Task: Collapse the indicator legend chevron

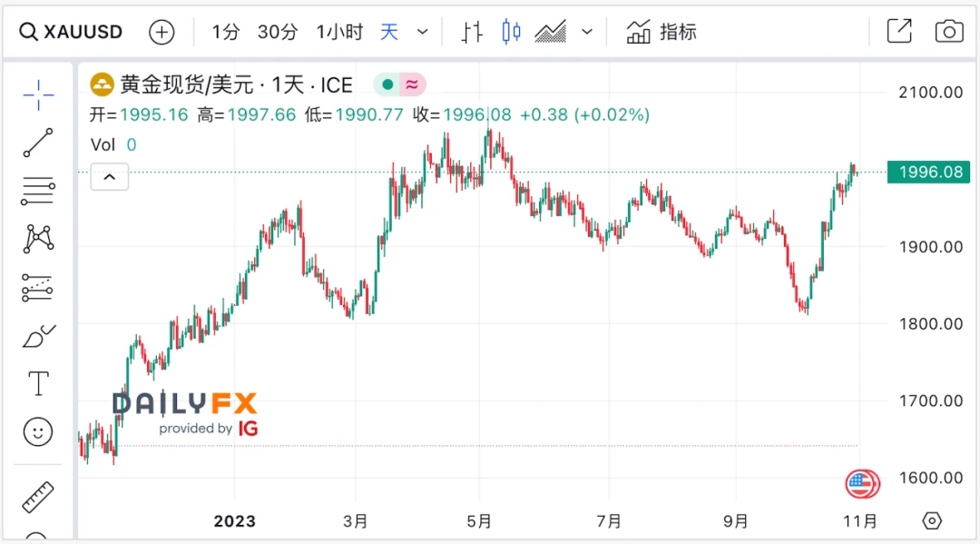Action: [x=110, y=177]
